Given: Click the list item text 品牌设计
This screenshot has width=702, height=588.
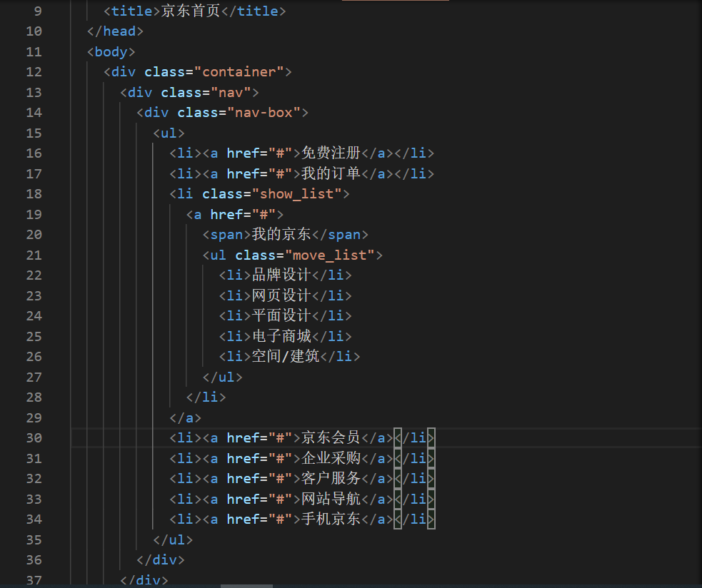Looking at the screenshot, I should 281,275.
